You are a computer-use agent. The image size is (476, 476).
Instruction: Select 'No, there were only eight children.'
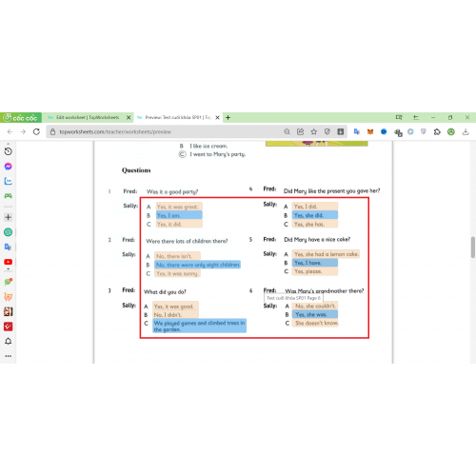(x=198, y=265)
